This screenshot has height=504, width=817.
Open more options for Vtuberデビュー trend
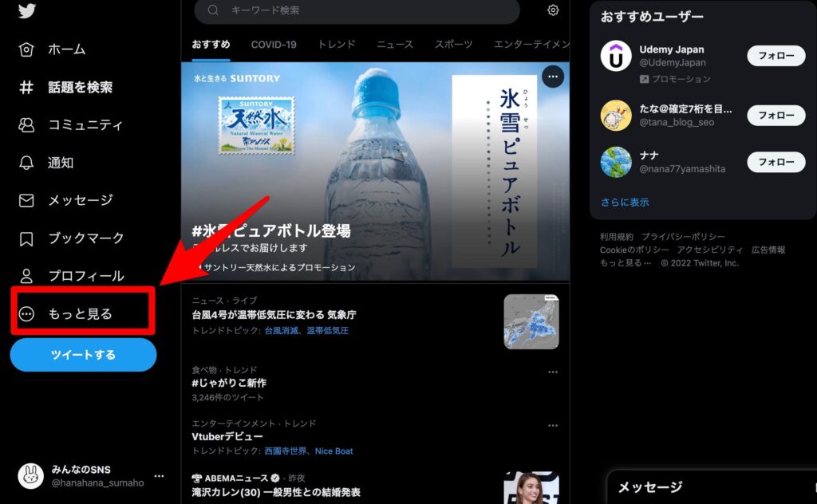click(x=553, y=425)
